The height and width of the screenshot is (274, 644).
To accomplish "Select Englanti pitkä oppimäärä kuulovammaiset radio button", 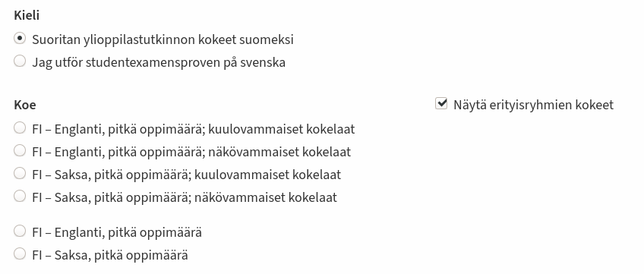I will click(20, 128).
